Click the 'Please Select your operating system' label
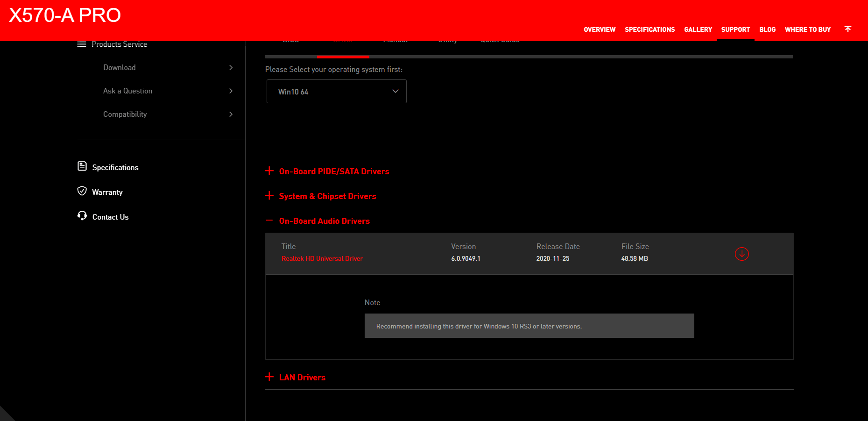 click(334, 70)
